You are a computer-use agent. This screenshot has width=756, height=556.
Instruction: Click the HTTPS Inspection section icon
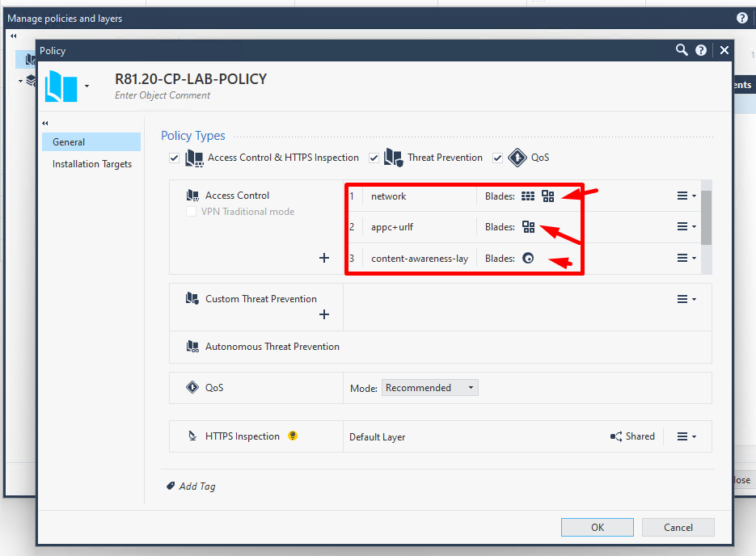[x=192, y=436]
